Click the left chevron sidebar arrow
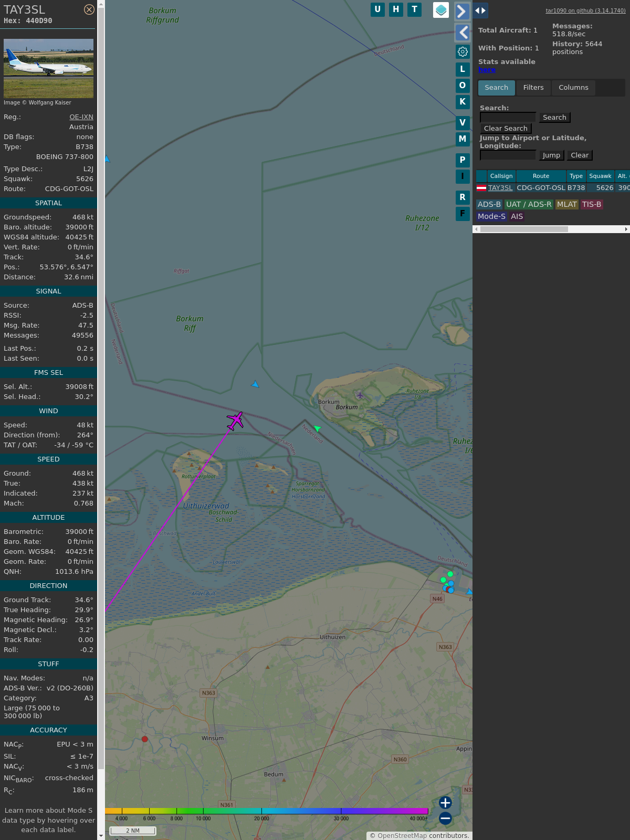 [x=462, y=33]
